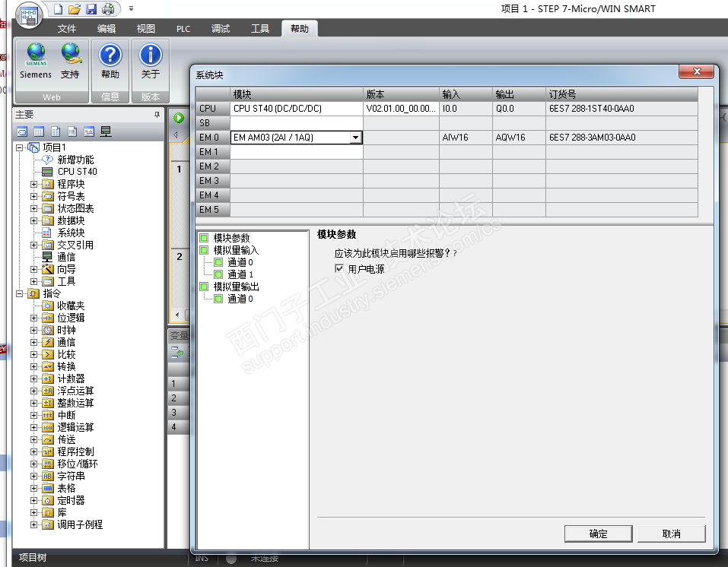Select the 通信 item under 项目1
Screen dimensions: 728x567
(66, 257)
